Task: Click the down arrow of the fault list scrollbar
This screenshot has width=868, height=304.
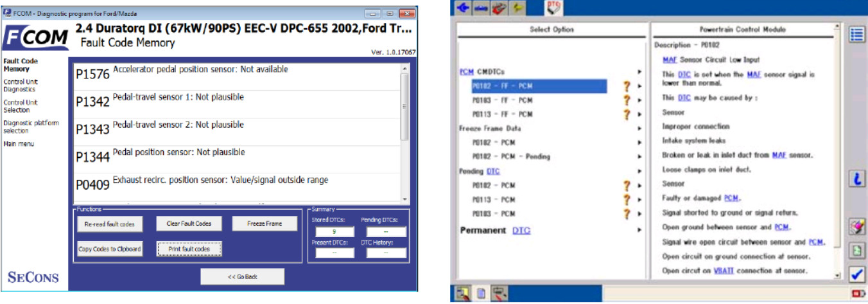Action: (x=404, y=200)
